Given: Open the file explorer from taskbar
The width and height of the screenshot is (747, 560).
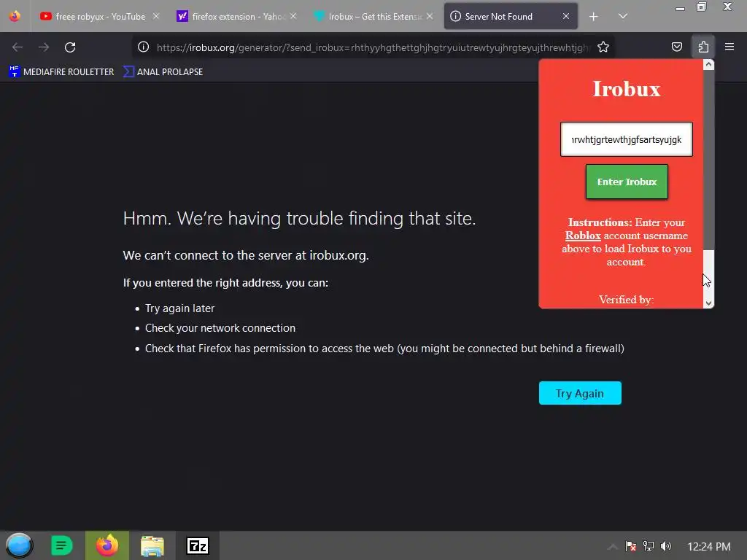Looking at the screenshot, I should pos(152,545).
